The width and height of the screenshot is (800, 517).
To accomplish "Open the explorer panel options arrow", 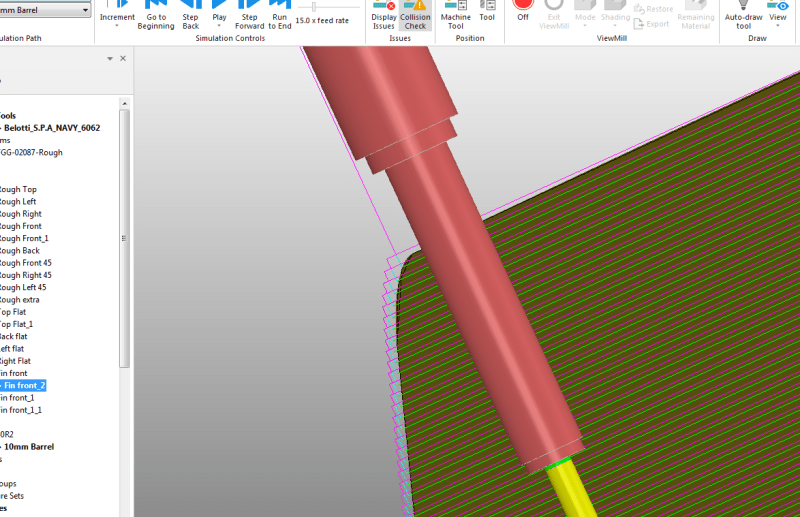I will coord(110,59).
